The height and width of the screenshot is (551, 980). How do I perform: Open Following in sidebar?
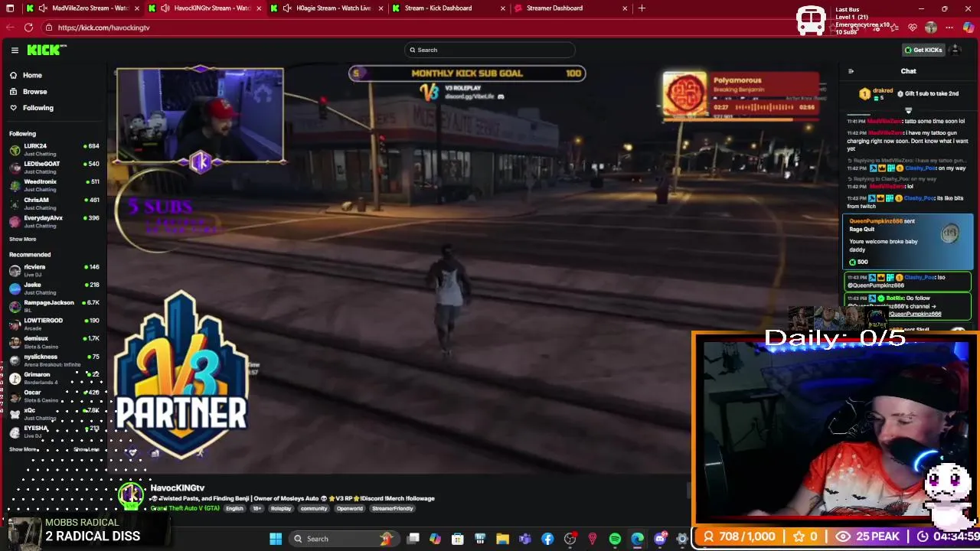click(38, 108)
